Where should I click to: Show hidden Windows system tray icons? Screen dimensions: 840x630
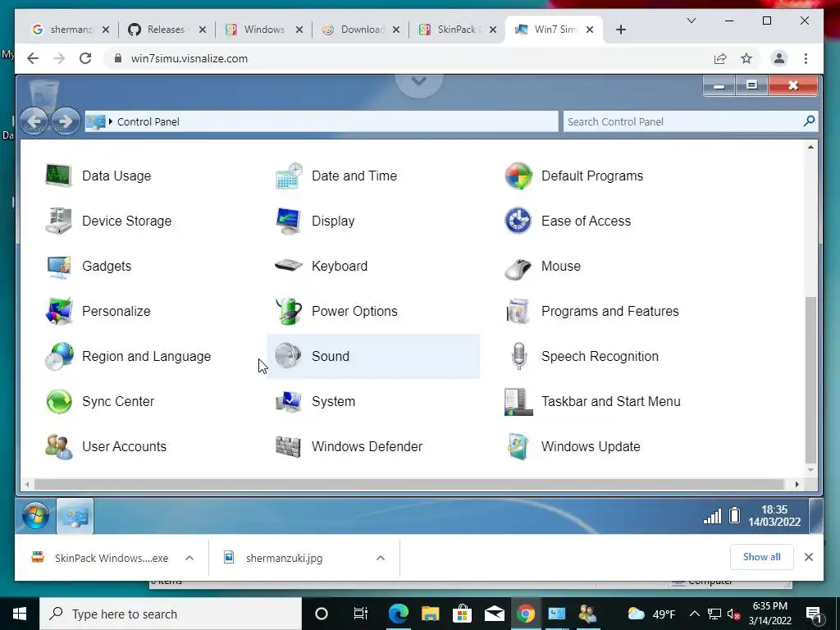(694, 614)
